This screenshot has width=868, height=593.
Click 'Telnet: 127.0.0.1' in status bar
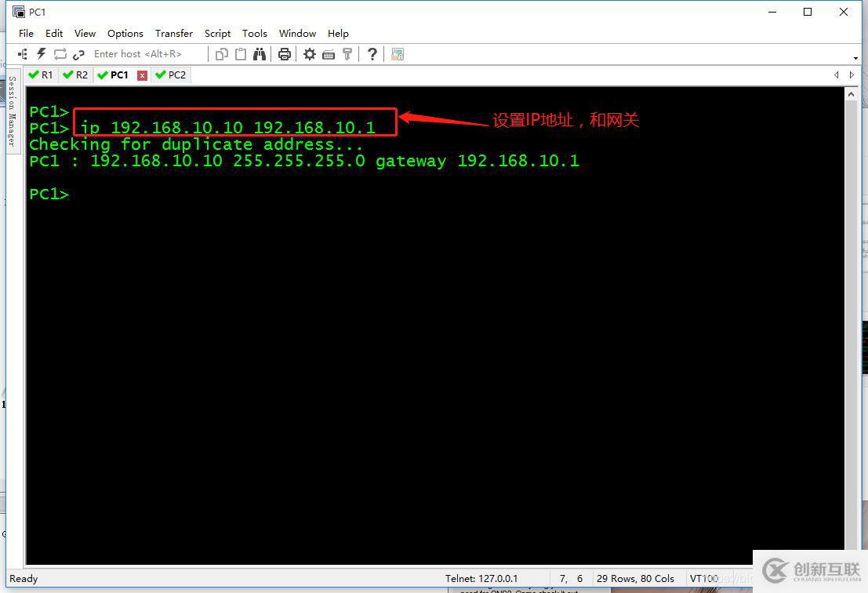click(x=481, y=579)
